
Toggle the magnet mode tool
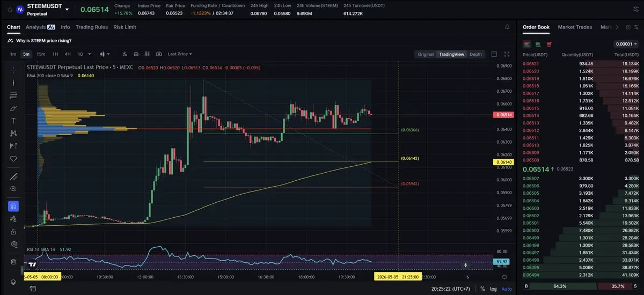13,206
